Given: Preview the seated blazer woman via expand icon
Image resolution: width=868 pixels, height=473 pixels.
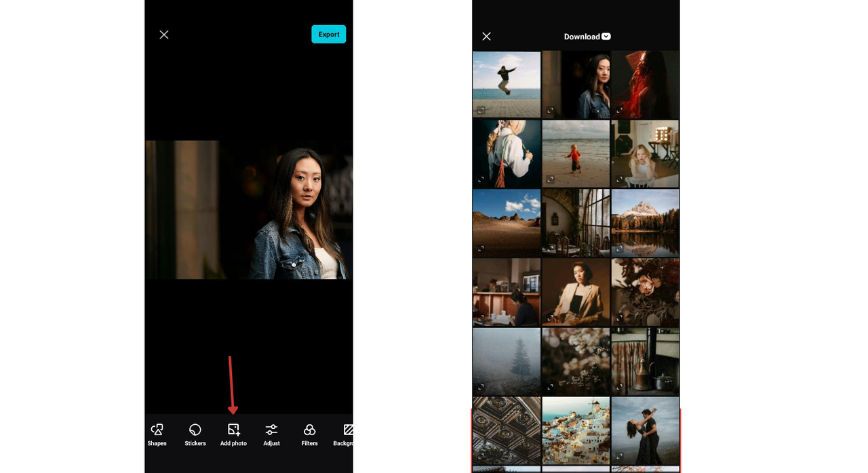Looking at the screenshot, I should (x=551, y=318).
